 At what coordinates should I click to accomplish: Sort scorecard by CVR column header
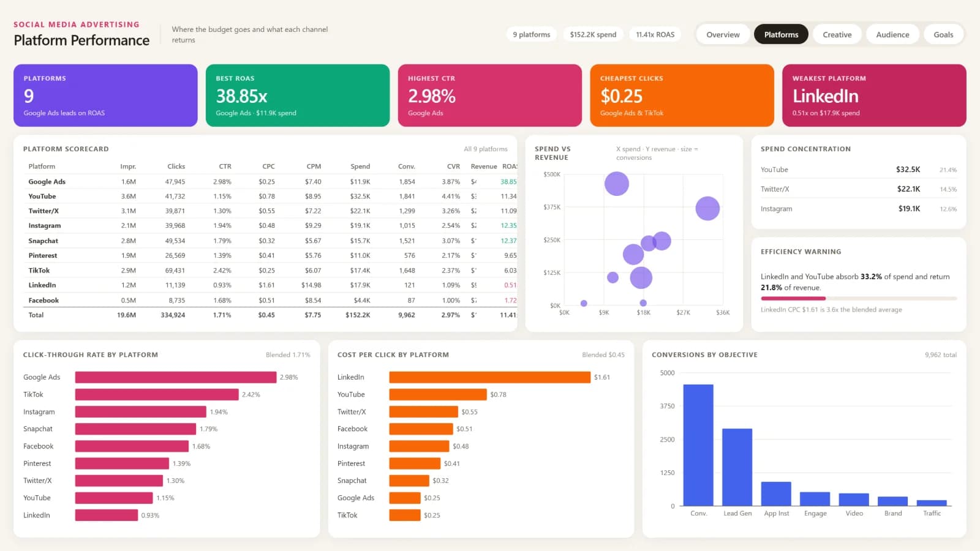[453, 167]
